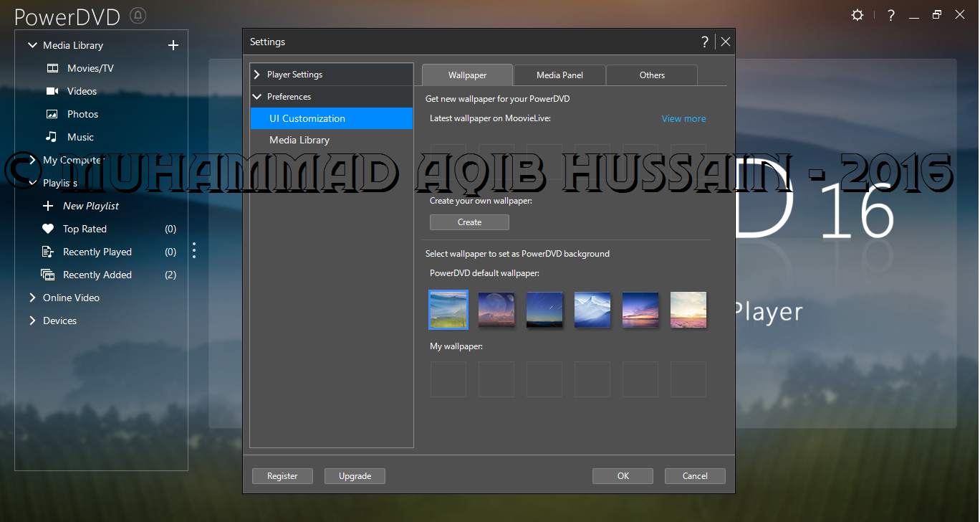Collapse the Playlists section
980x522 pixels.
coord(32,183)
